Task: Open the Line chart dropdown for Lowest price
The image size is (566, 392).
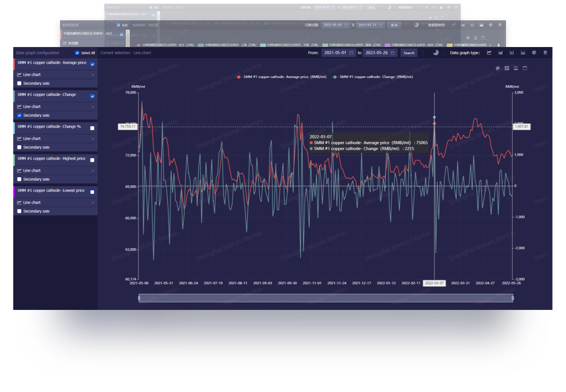Action: (x=55, y=202)
